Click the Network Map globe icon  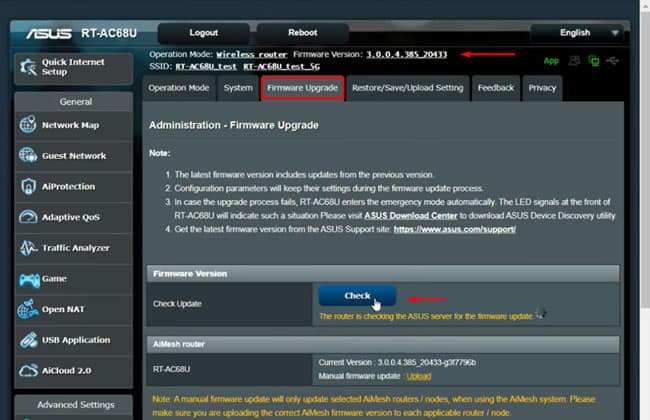(x=28, y=125)
